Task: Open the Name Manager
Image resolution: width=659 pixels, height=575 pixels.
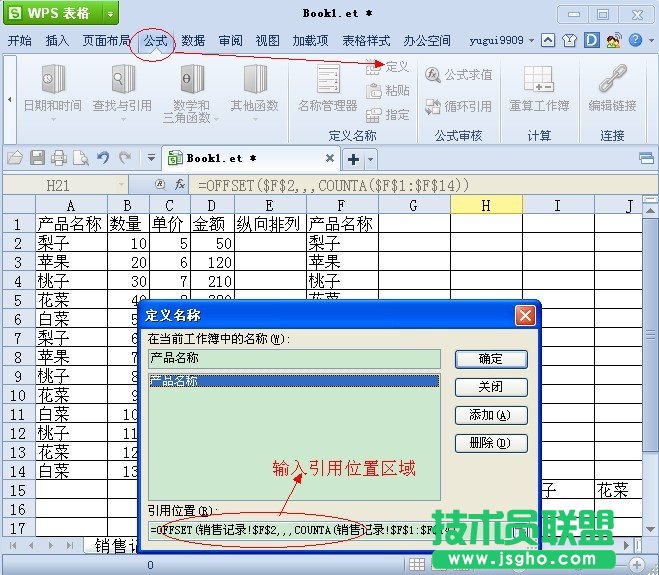Action: (x=328, y=88)
